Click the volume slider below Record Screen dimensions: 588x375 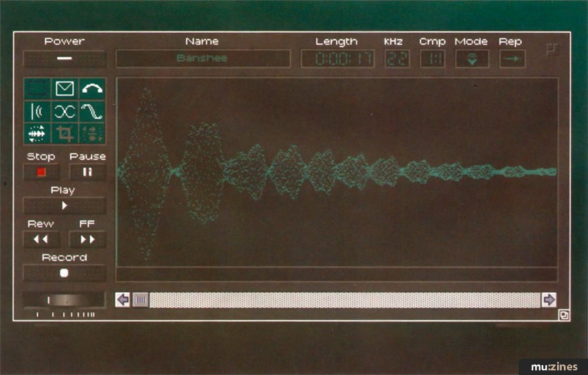tap(65, 300)
